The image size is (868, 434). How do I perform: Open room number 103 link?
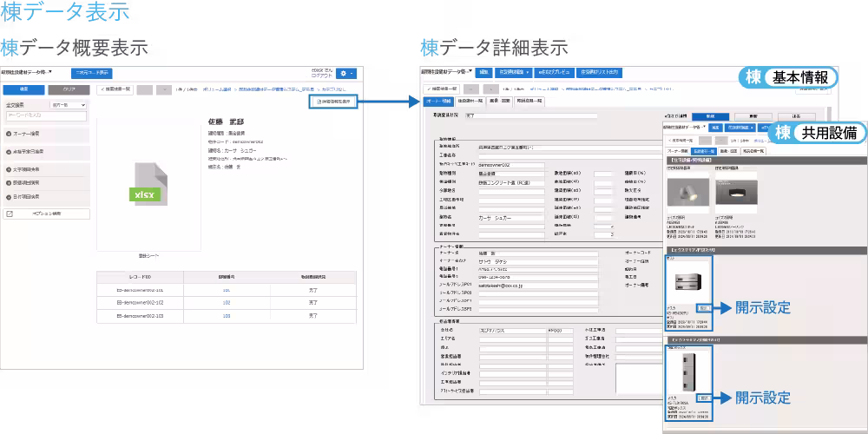[226, 316]
